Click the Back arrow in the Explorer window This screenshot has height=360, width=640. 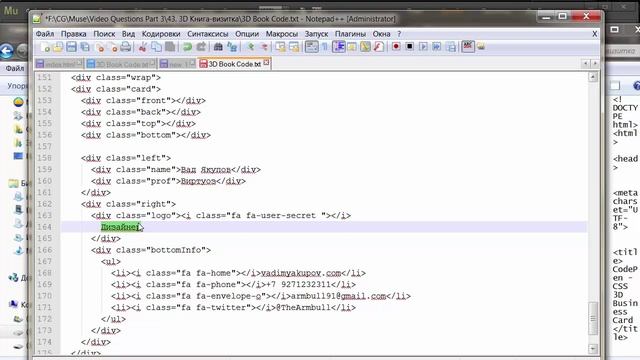click(7, 51)
